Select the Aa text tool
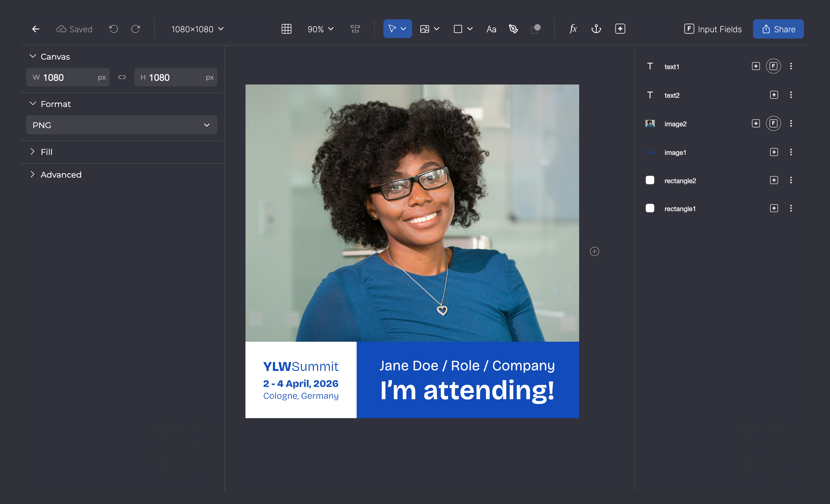The height and width of the screenshot is (504, 830). tap(491, 29)
